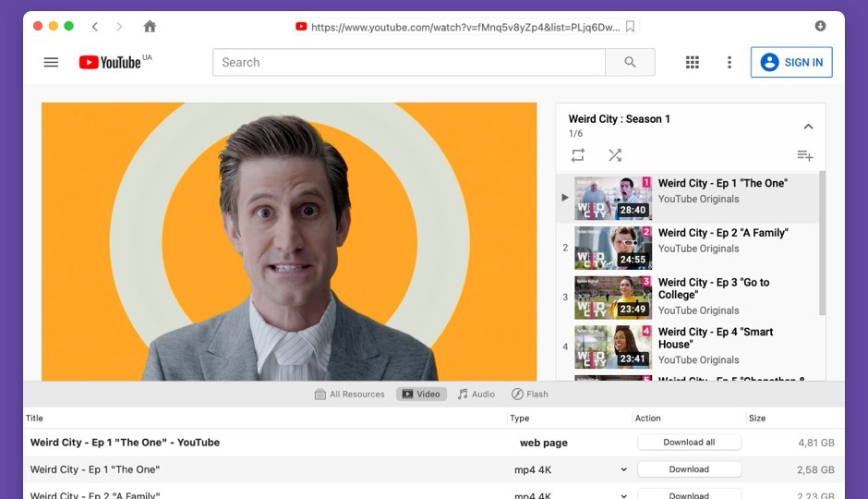Click the title Weird City - Ep 4 "Smart House"
This screenshot has width=868, height=499.
coord(716,338)
